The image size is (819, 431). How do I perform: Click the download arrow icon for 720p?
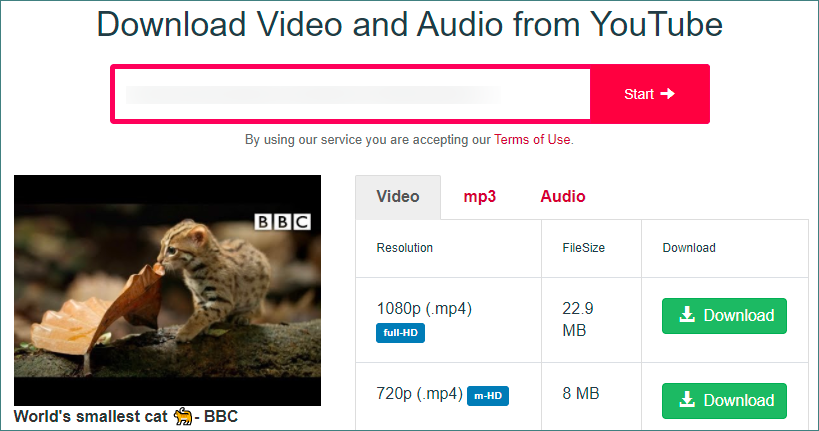click(x=687, y=400)
